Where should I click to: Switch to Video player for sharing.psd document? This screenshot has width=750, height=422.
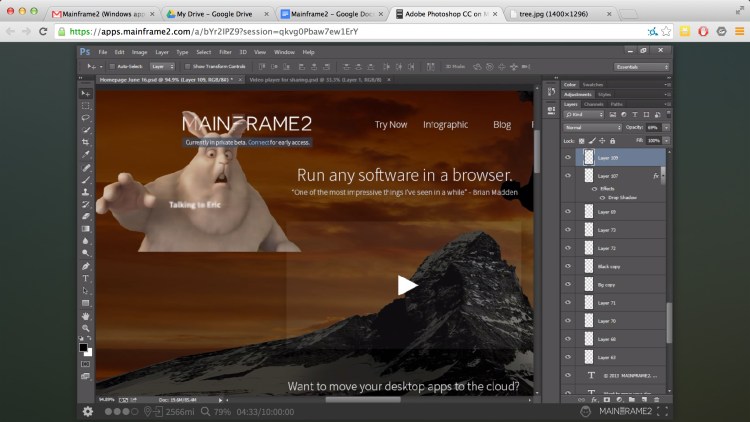(x=316, y=80)
